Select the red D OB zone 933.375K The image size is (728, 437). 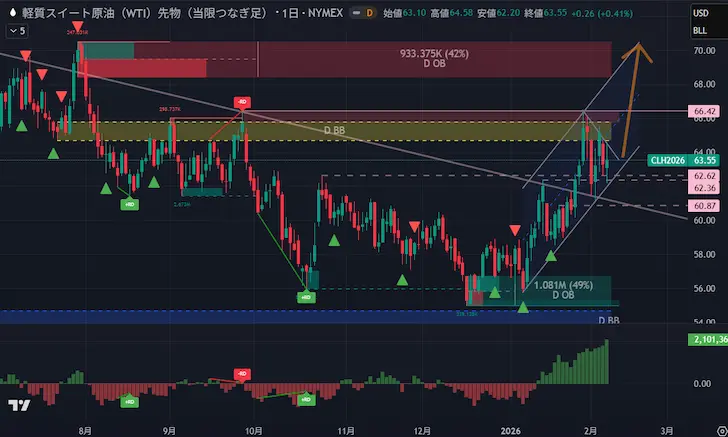[433, 59]
